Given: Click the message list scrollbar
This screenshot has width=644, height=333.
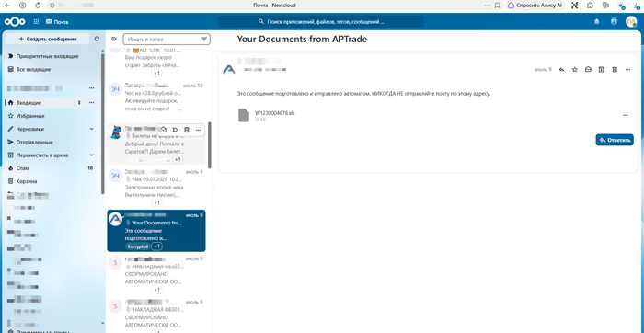Looking at the screenshot, I should click(x=210, y=145).
